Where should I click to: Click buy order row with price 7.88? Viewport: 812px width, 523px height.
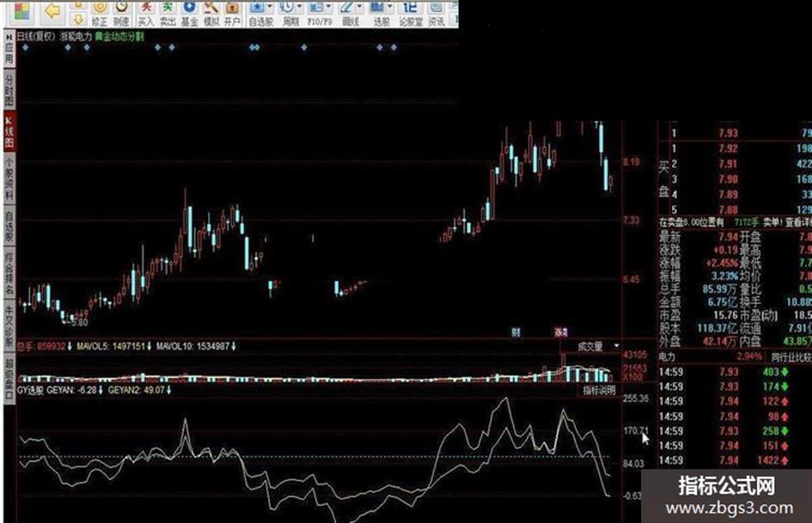pyautogui.click(x=735, y=210)
